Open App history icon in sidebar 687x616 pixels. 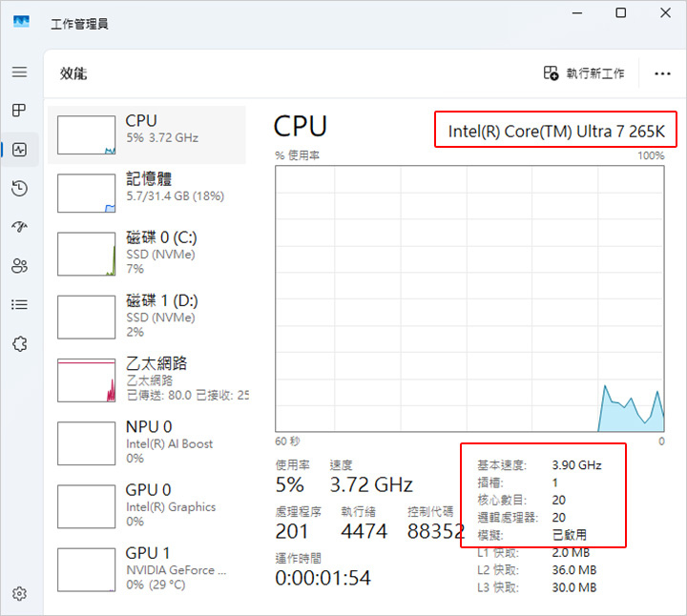pyautogui.click(x=19, y=188)
